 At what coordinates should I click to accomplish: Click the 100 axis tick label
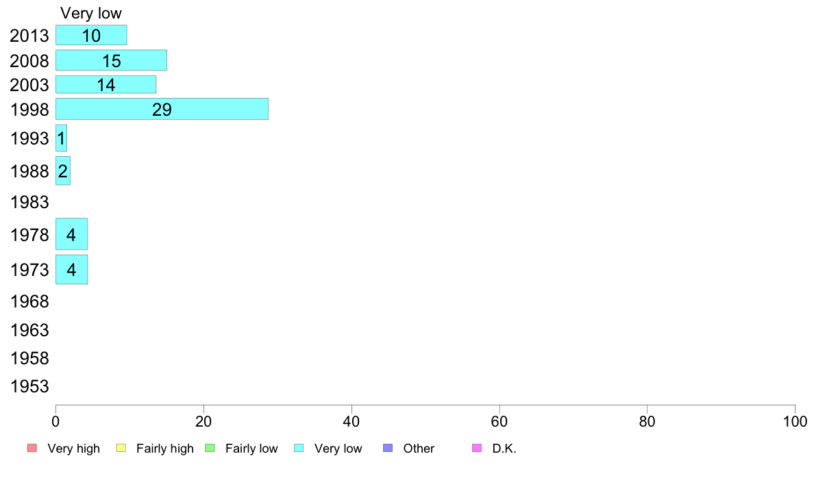[x=795, y=421]
